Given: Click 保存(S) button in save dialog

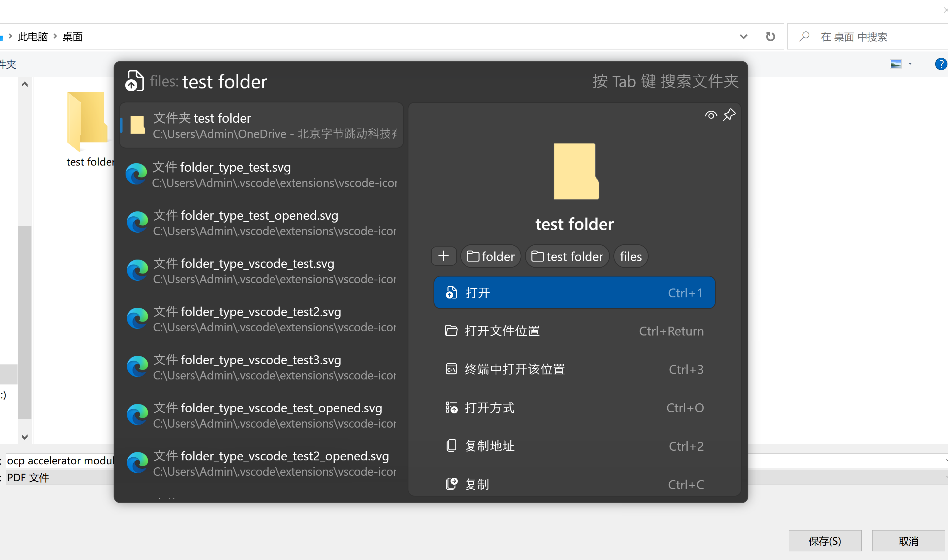Looking at the screenshot, I should tap(825, 541).
